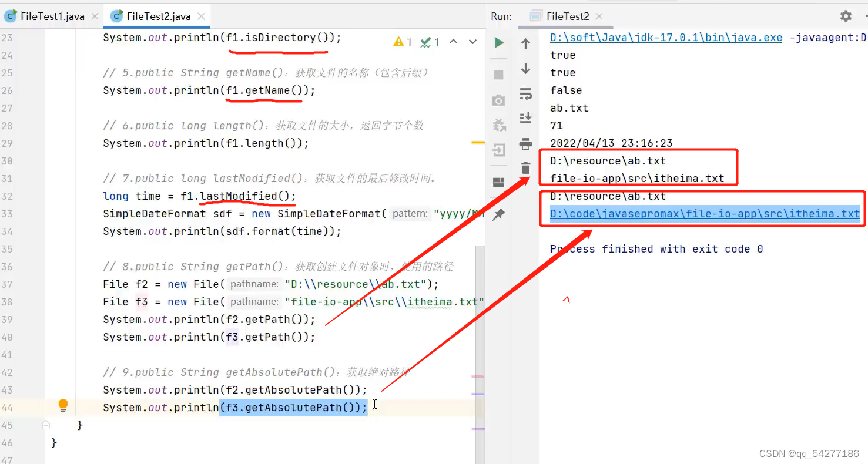Print the console output
868x464 pixels.
(x=526, y=144)
